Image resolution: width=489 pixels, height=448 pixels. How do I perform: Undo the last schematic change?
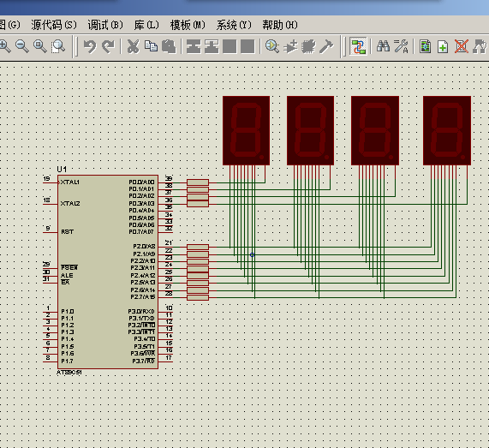pyautogui.click(x=90, y=46)
